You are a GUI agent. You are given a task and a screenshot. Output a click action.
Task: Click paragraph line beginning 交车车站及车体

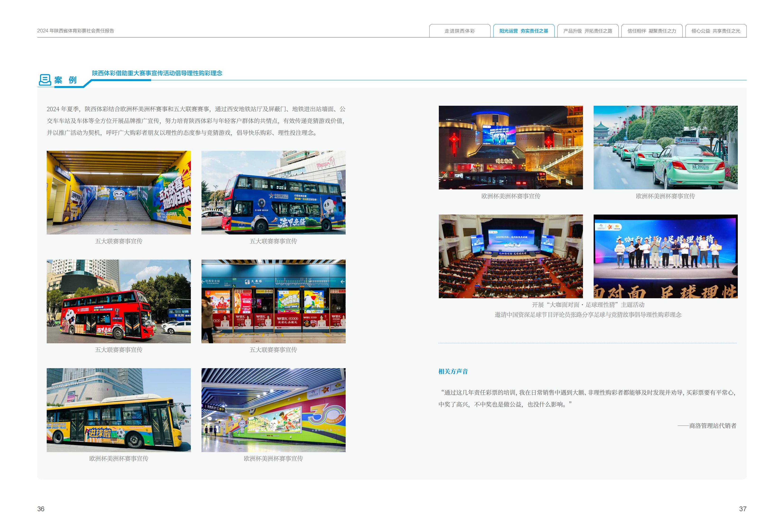point(196,121)
